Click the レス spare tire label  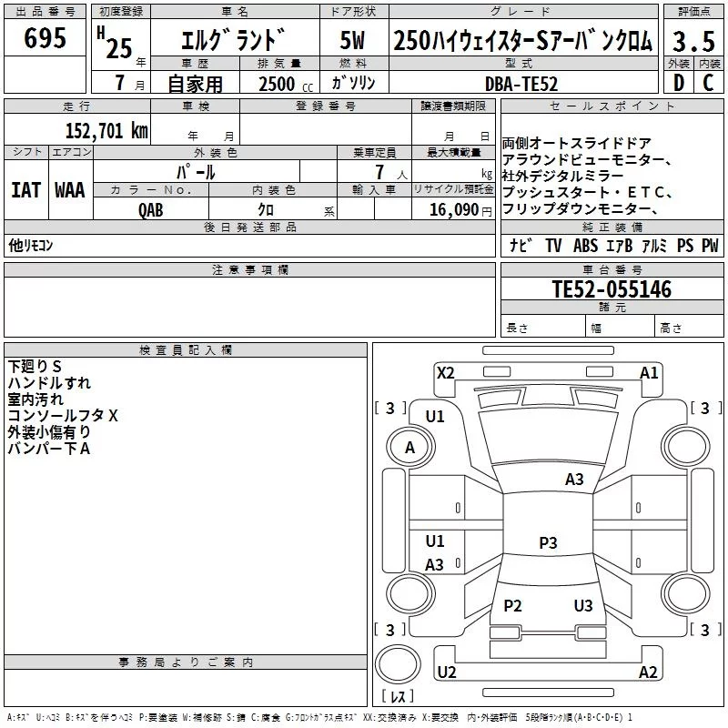(398, 696)
